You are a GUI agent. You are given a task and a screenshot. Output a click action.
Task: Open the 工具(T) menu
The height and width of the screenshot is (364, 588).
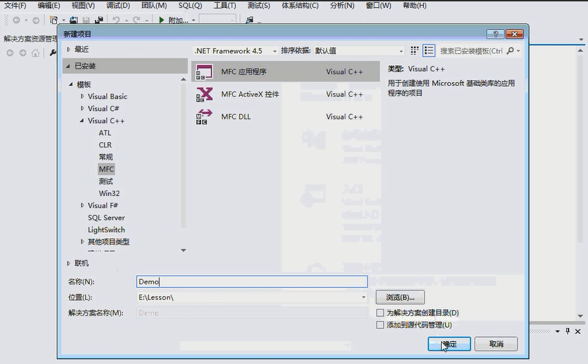(225, 6)
